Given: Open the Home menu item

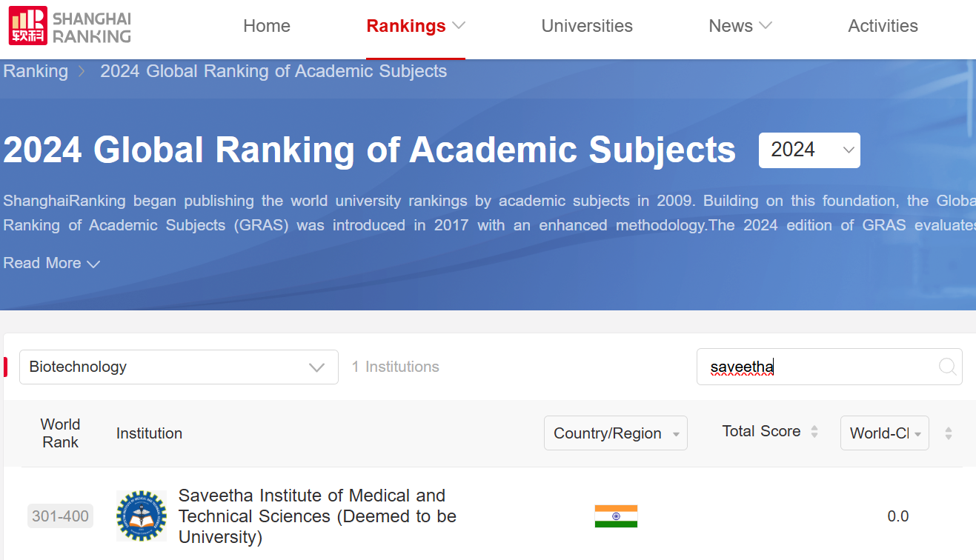Looking at the screenshot, I should [267, 26].
